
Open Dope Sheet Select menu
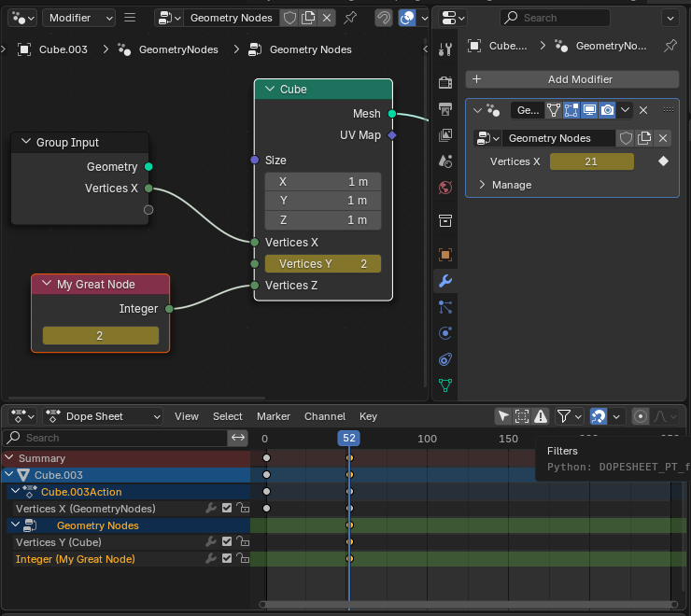(x=228, y=416)
